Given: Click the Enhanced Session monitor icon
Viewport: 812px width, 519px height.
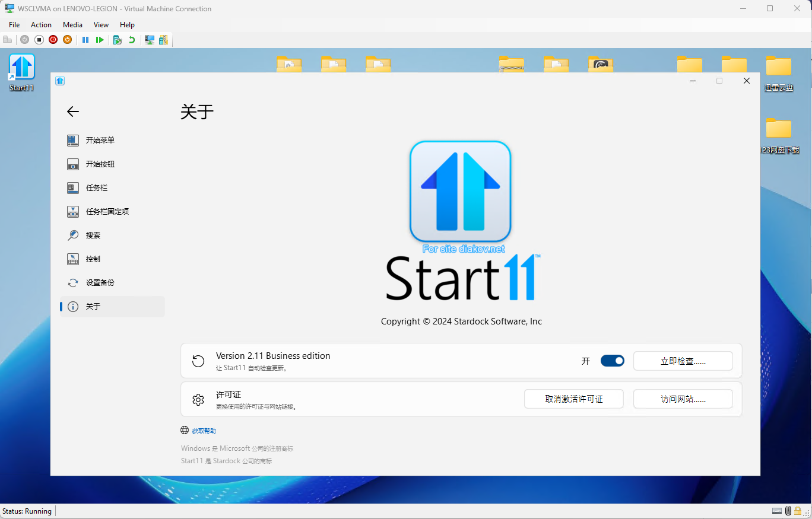Looking at the screenshot, I should [x=150, y=40].
